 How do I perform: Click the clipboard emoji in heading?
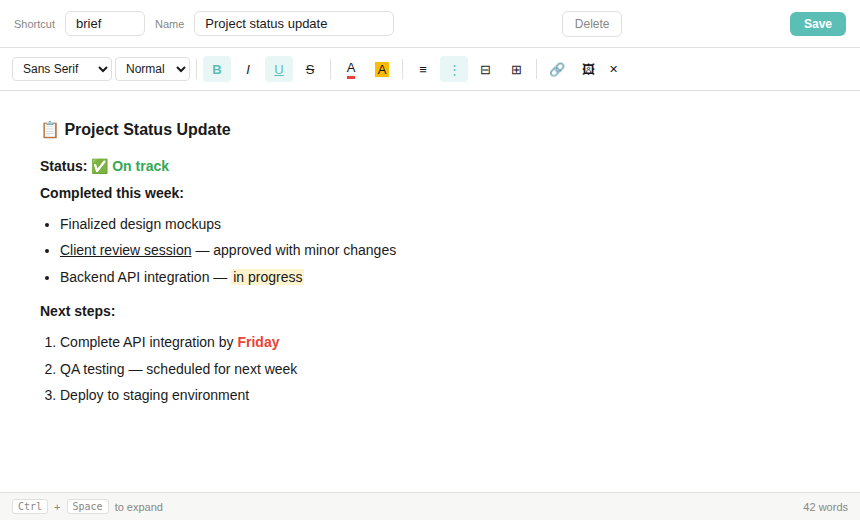49,129
